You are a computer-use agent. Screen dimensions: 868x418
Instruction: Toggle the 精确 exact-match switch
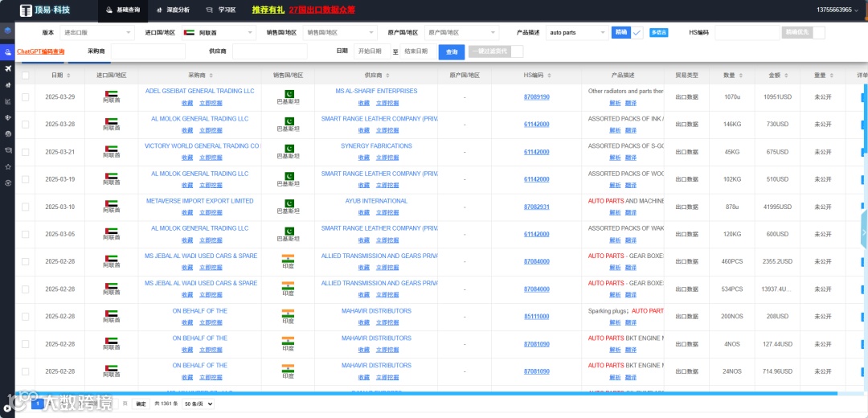point(628,33)
